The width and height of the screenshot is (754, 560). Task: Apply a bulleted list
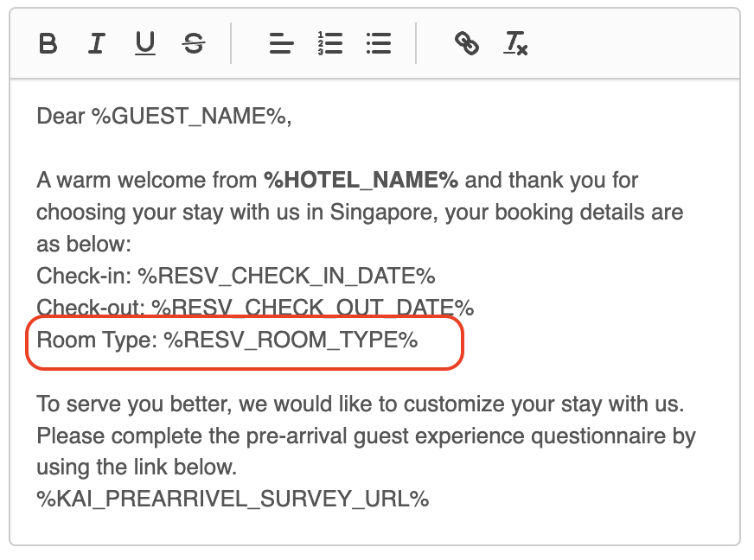tap(379, 43)
